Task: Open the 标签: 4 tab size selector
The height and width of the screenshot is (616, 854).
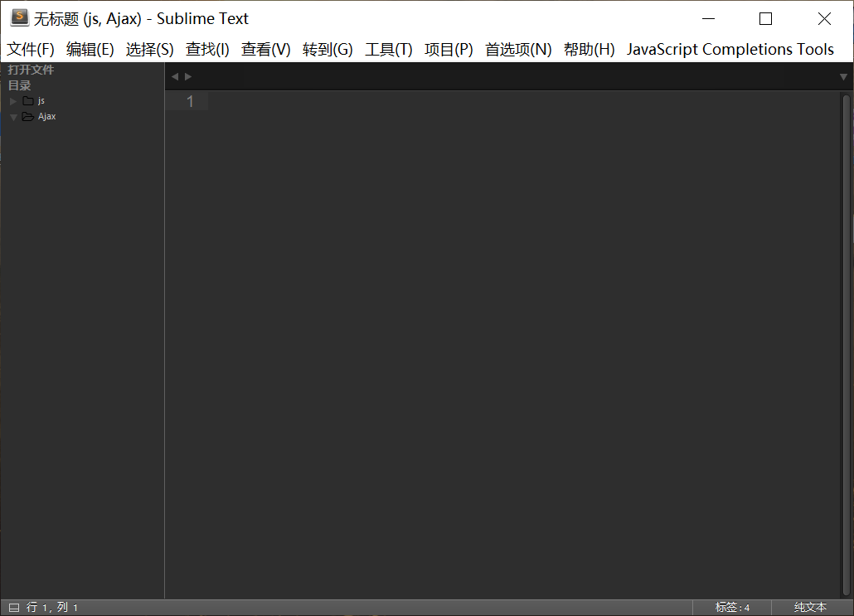Action: click(732, 607)
